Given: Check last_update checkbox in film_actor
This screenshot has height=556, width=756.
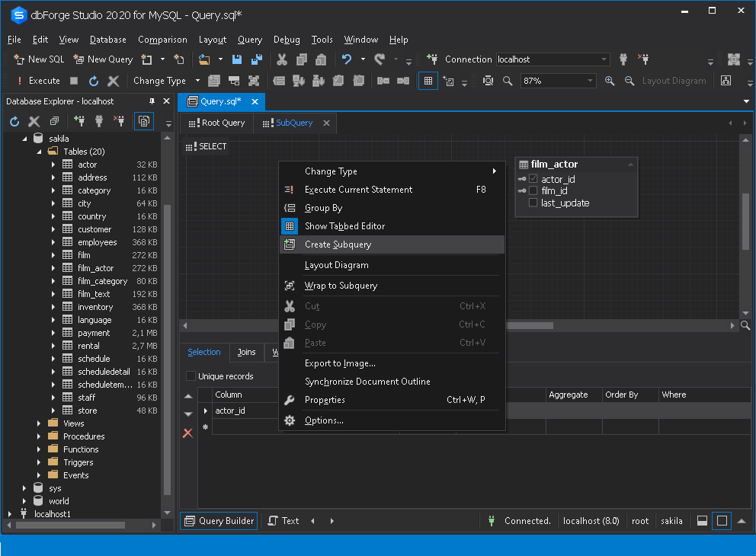Looking at the screenshot, I should click(533, 203).
